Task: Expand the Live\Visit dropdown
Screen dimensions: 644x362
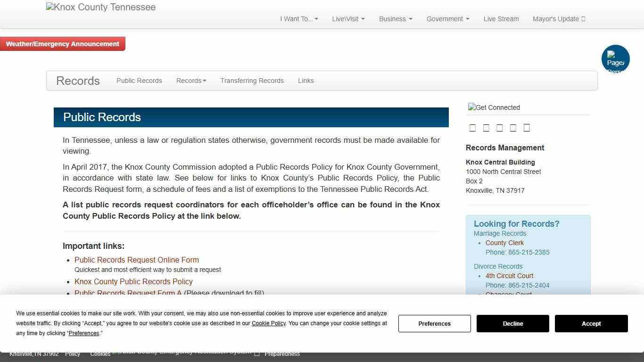Action: 348,19
